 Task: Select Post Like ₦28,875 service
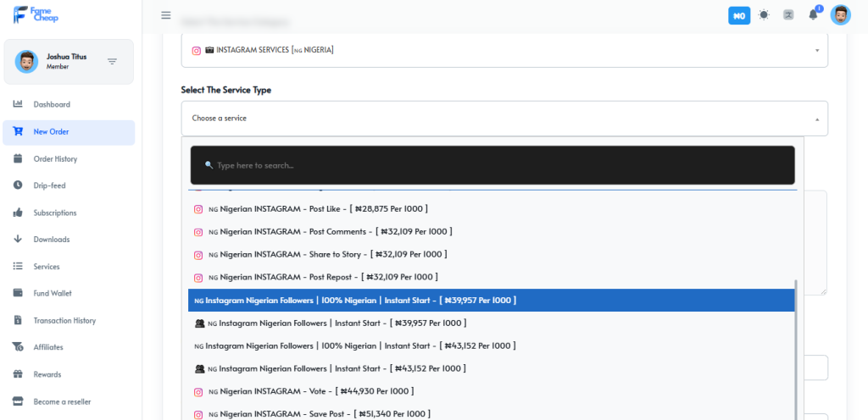pyautogui.click(x=492, y=209)
